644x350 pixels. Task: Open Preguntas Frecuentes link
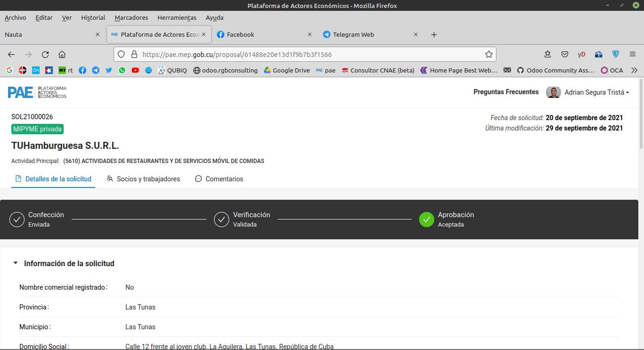click(506, 92)
